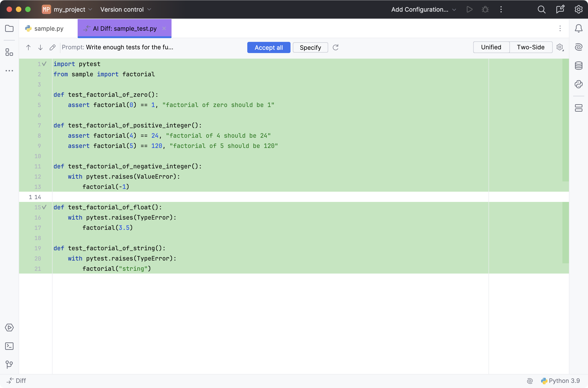This screenshot has height=388, width=588.
Task: Click AI Assistant icon in status bar
Action: (530, 381)
